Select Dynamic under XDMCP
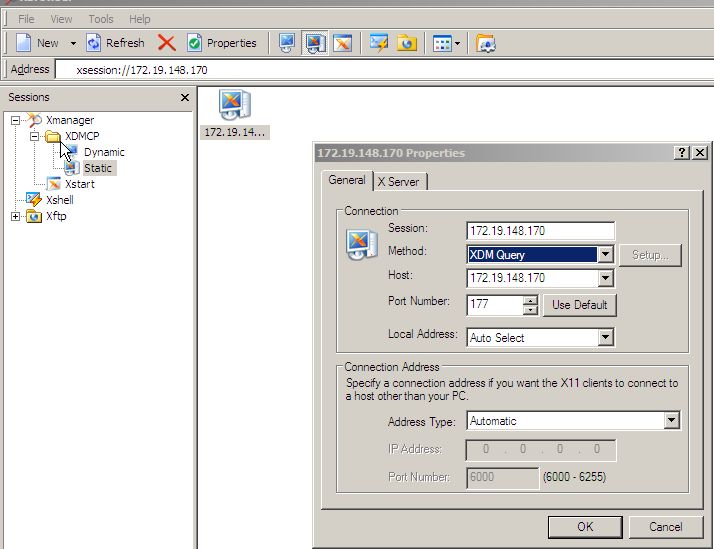The width and height of the screenshot is (714, 549). [104, 152]
